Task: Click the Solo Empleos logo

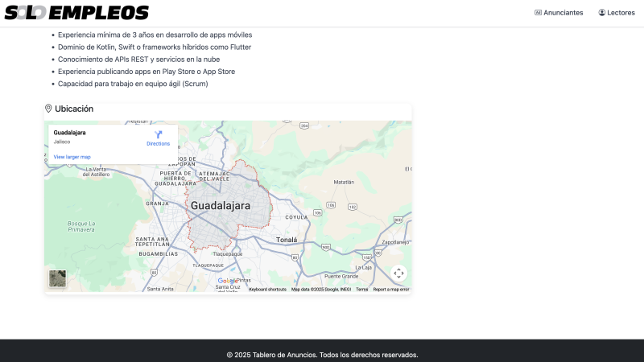Action: tap(76, 13)
